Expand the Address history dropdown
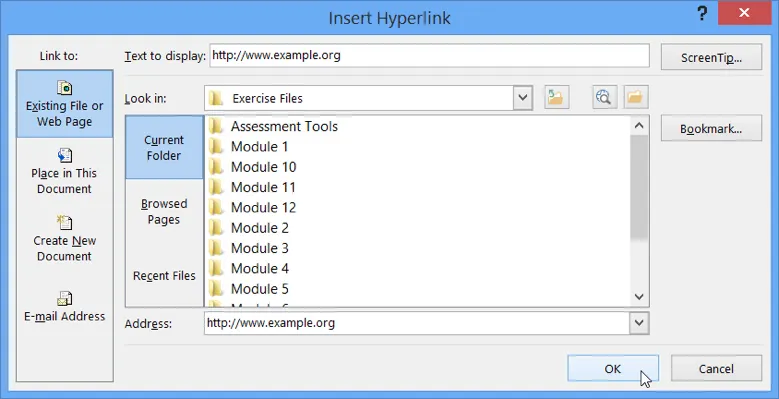The height and width of the screenshot is (399, 779). click(639, 323)
